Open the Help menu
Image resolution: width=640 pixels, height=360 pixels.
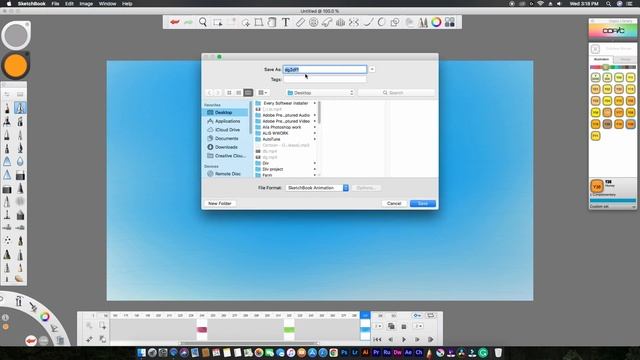127,4
